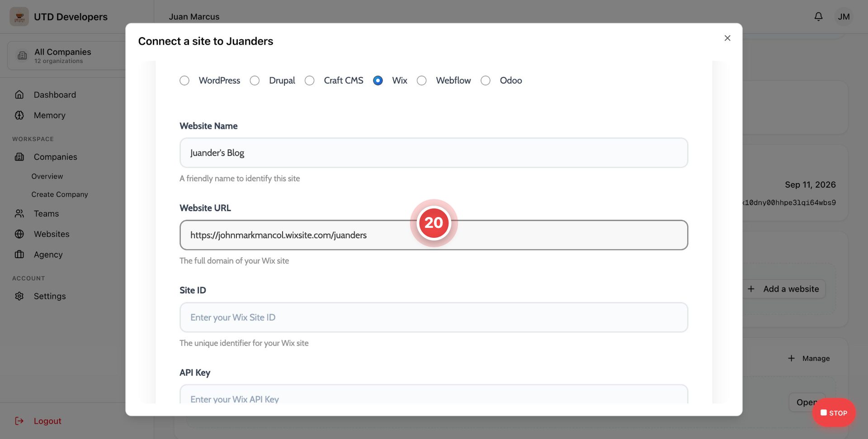Click the 'Site ID' field label
This screenshot has height=439, width=868.
(193, 290)
